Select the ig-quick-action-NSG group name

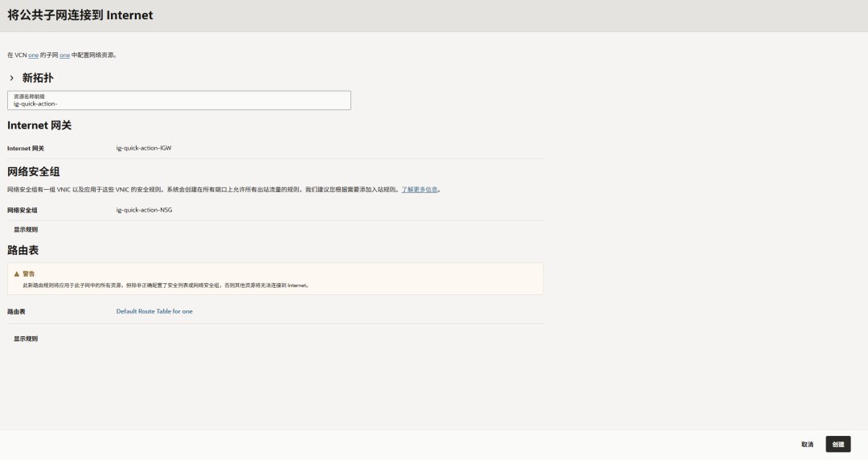[144, 210]
